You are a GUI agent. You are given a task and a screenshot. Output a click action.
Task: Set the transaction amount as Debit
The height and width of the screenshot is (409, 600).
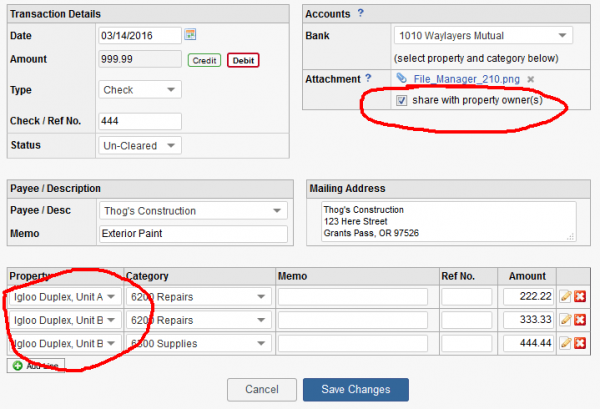click(242, 60)
